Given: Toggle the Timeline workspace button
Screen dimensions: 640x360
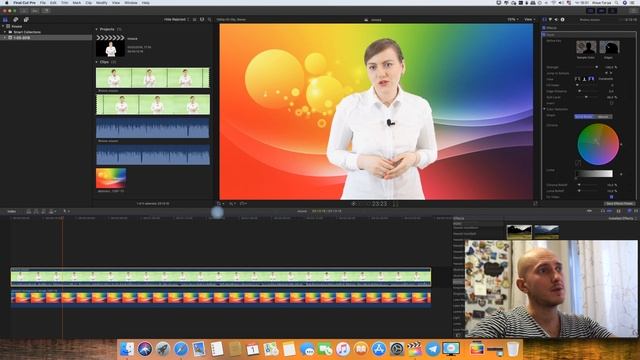Looking at the screenshot, I should coord(601,11).
